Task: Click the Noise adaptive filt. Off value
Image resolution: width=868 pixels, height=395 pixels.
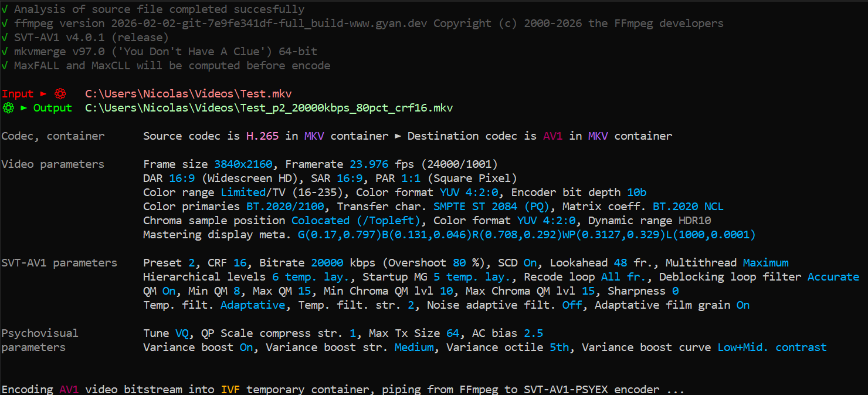Action: 572,305
